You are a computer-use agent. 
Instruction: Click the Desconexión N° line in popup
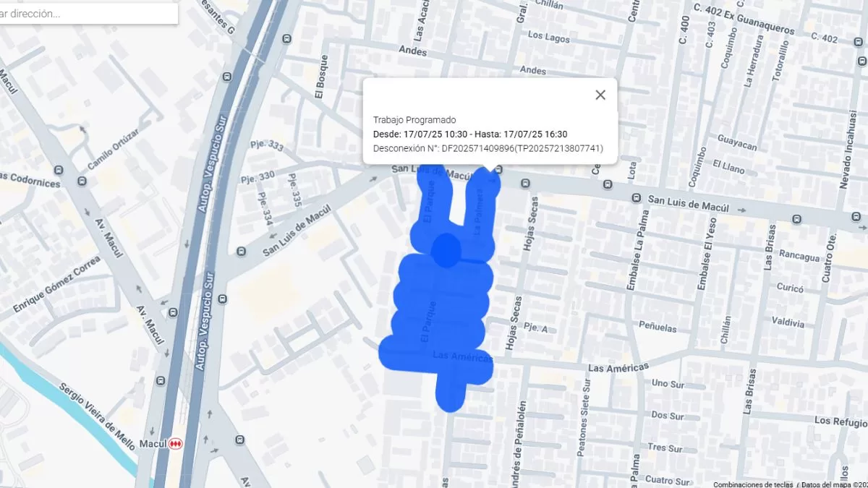coord(488,148)
